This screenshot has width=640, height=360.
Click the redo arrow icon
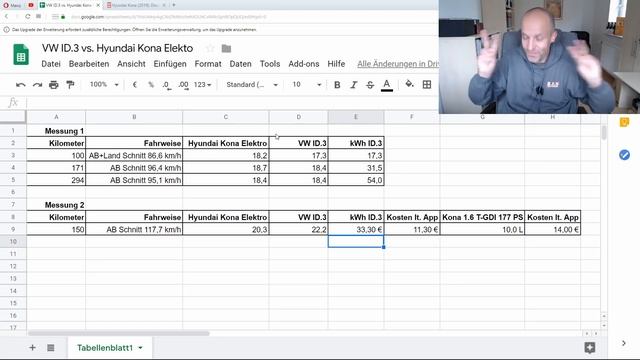(37, 85)
